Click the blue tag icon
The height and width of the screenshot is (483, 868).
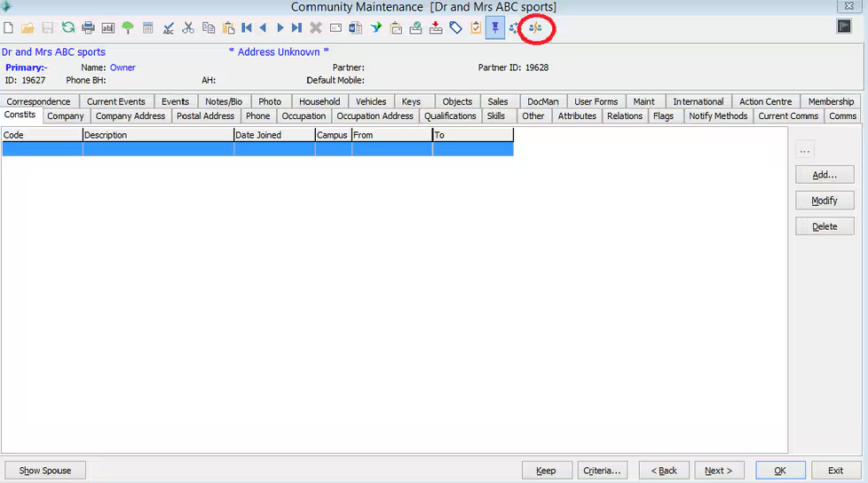[x=455, y=28]
